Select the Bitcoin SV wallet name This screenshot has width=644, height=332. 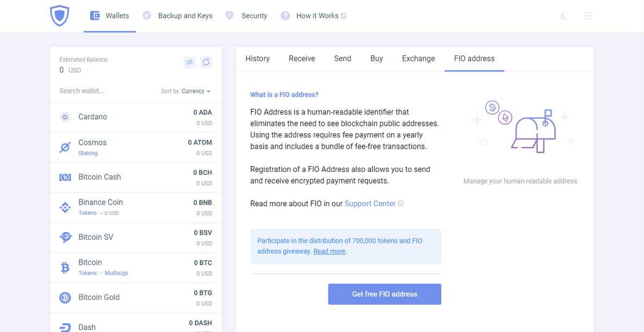coord(96,237)
